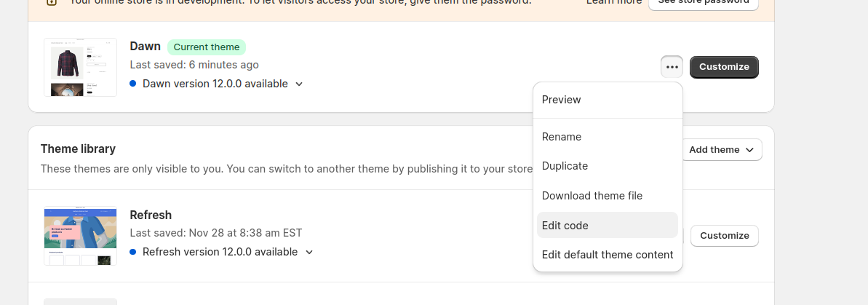The image size is (868, 305).
Task: Open the Add theme dropdown
Action: [x=721, y=149]
